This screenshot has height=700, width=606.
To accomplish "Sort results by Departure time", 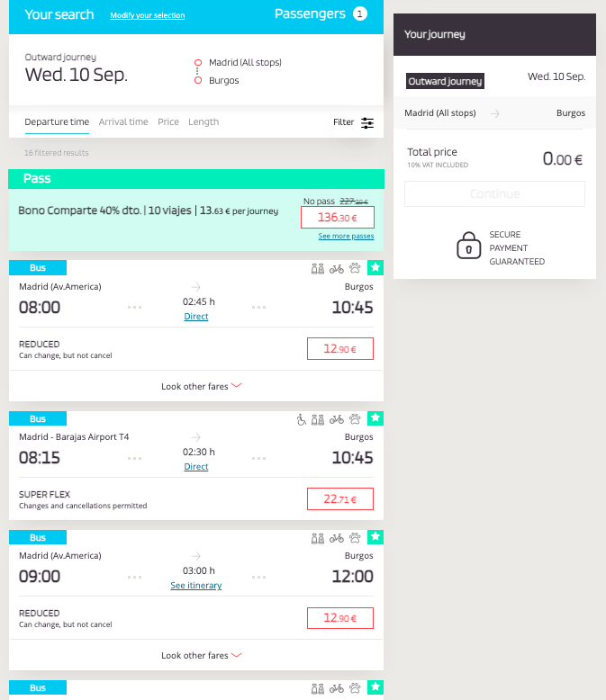I will point(57,122).
